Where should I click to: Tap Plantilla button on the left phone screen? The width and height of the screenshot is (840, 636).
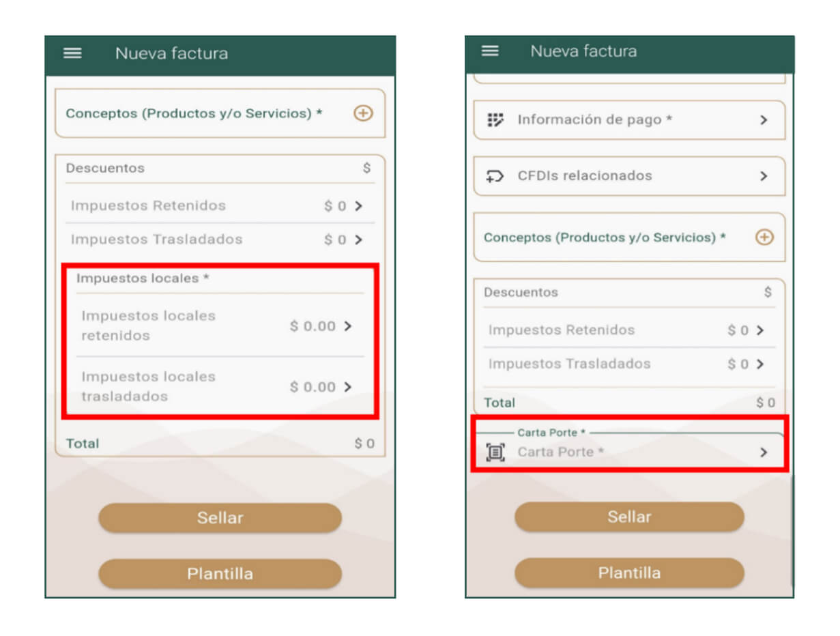coord(220,574)
